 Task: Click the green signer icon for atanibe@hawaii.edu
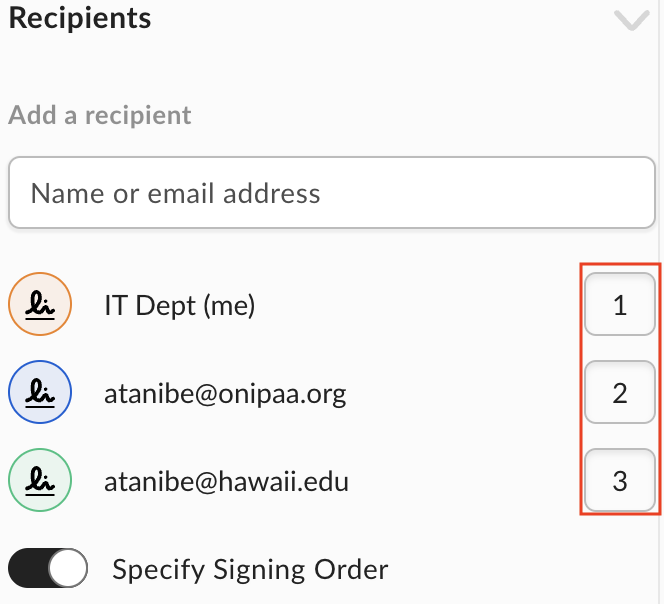[x=40, y=480]
